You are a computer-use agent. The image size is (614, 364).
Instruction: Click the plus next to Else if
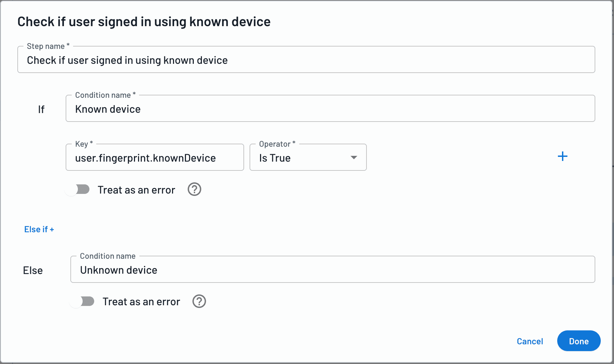coord(52,229)
